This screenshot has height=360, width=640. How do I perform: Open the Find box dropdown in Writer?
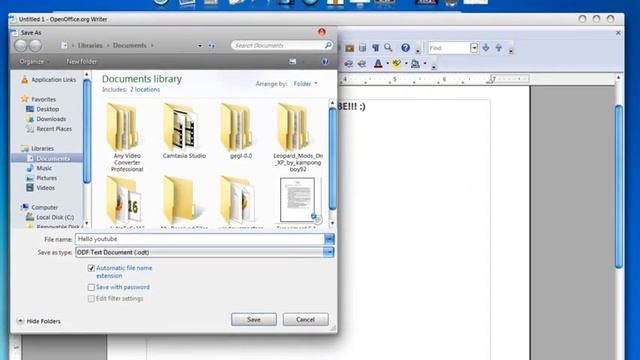click(474, 48)
